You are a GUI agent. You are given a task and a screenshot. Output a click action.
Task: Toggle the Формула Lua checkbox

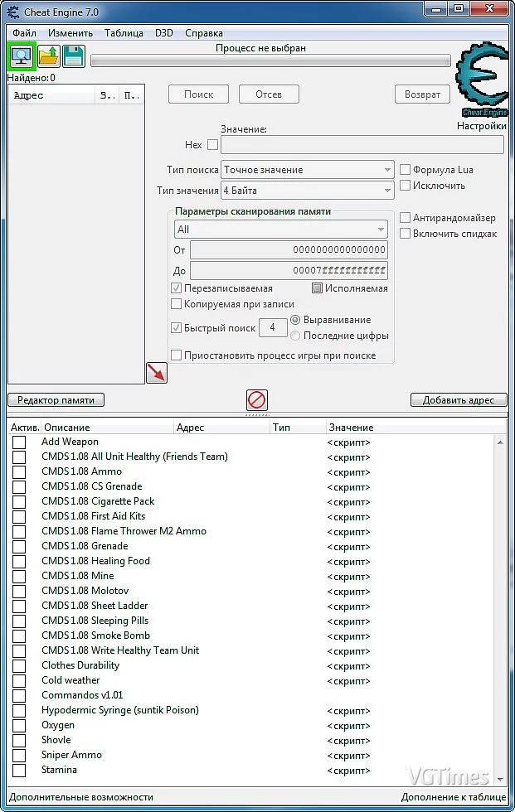[x=406, y=169]
